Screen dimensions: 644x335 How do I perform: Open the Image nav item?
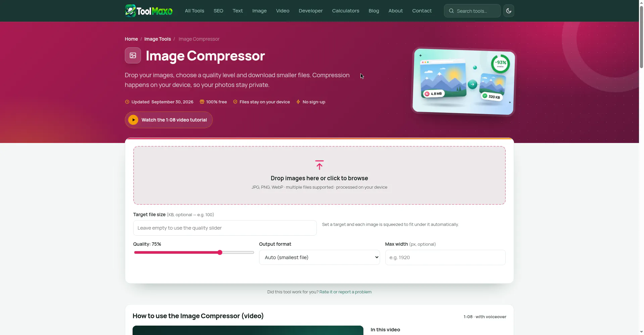pos(259,11)
